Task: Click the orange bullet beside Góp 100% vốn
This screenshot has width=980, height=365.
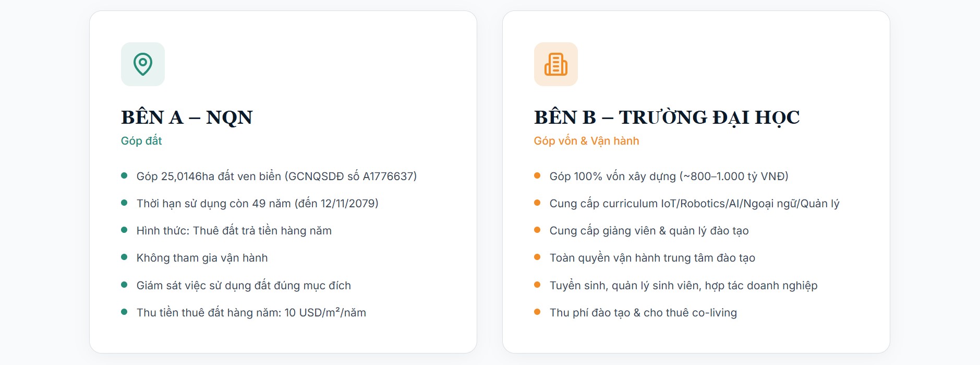Action: pos(537,175)
